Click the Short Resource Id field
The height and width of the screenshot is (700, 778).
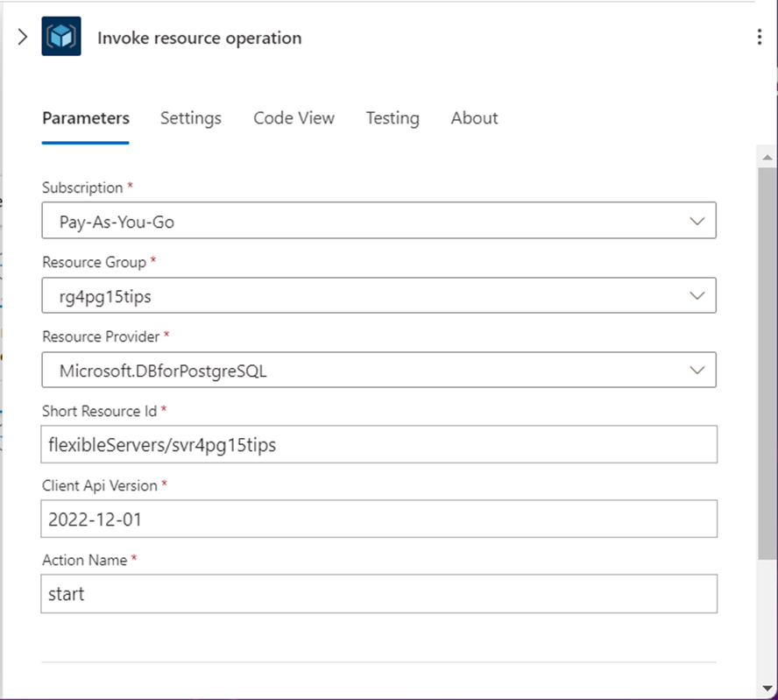pyautogui.click(x=378, y=445)
